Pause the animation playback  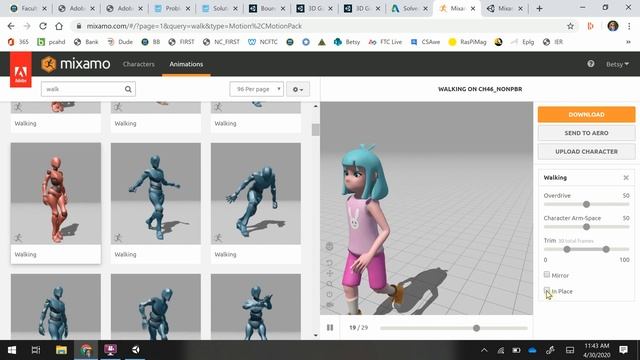pyautogui.click(x=330, y=327)
